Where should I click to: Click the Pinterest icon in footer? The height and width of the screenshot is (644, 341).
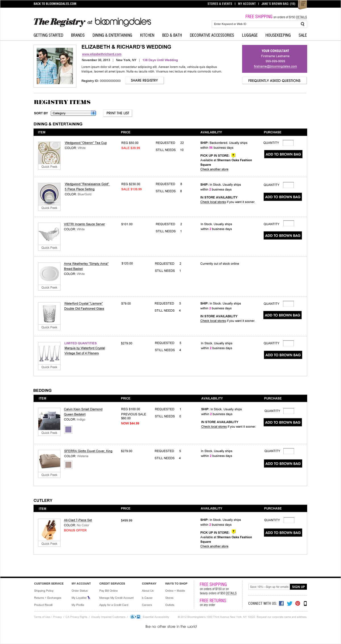(x=298, y=603)
